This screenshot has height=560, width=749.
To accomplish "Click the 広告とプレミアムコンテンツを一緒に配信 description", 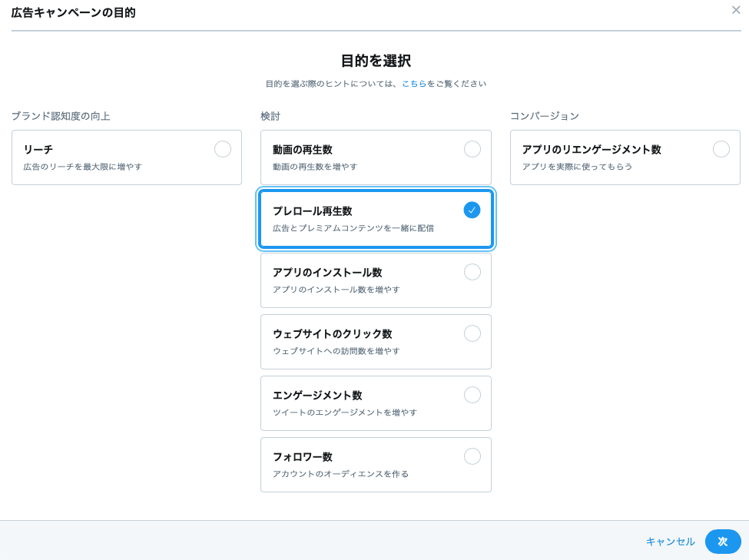I will click(x=353, y=228).
